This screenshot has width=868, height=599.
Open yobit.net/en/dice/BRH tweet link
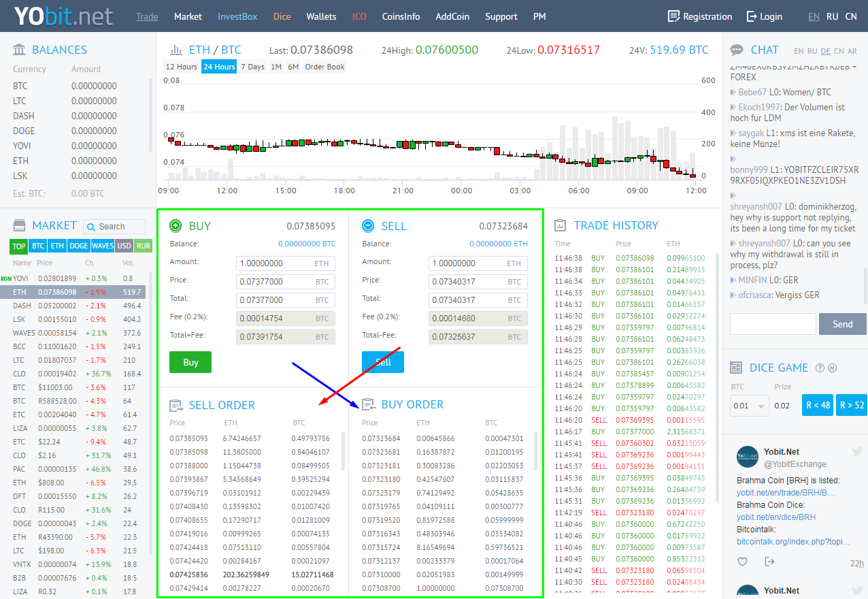pyautogui.click(x=776, y=517)
